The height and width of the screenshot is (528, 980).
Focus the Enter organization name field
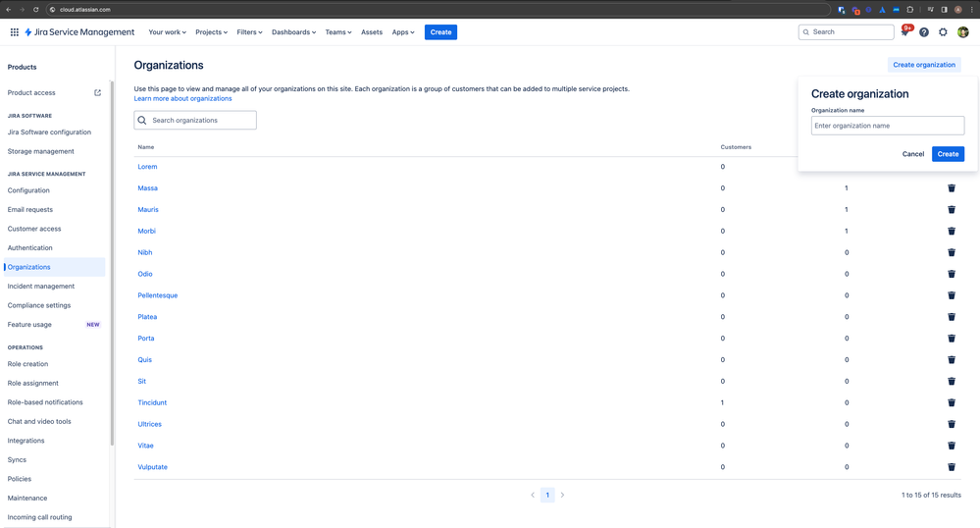[x=888, y=126]
